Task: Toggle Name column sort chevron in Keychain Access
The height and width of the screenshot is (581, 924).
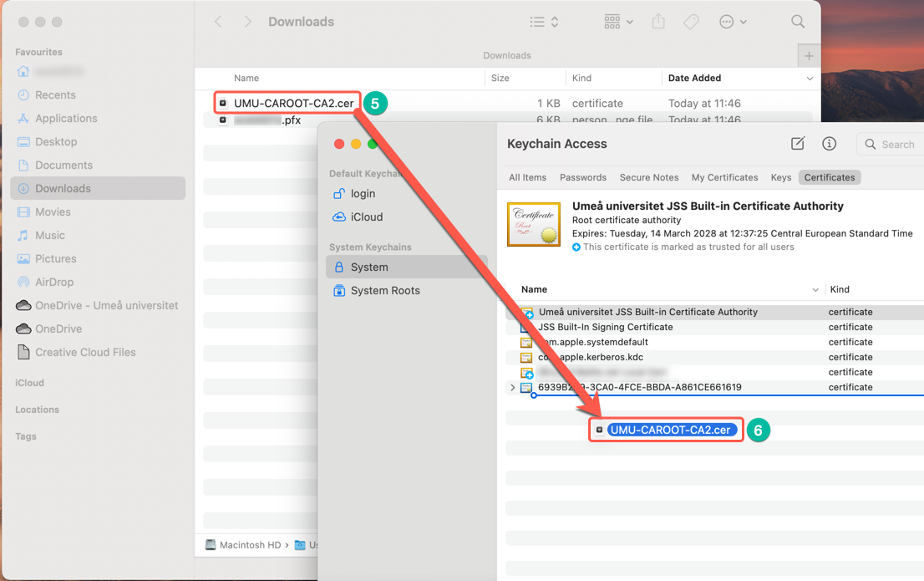Action: point(815,290)
